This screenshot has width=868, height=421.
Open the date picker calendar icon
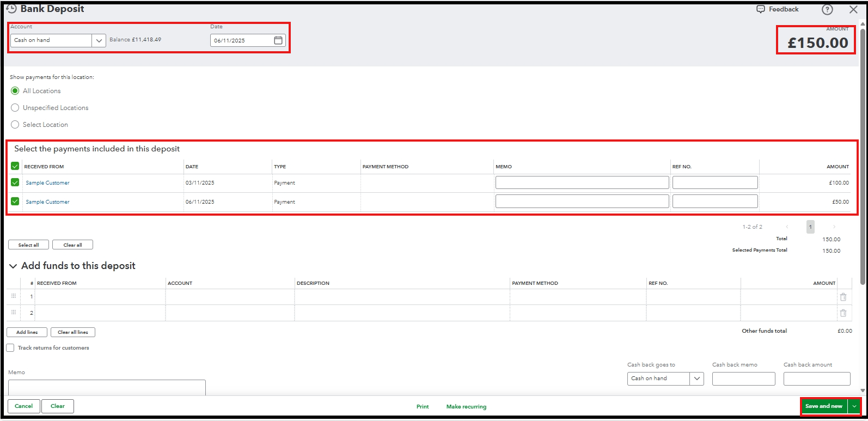(278, 40)
